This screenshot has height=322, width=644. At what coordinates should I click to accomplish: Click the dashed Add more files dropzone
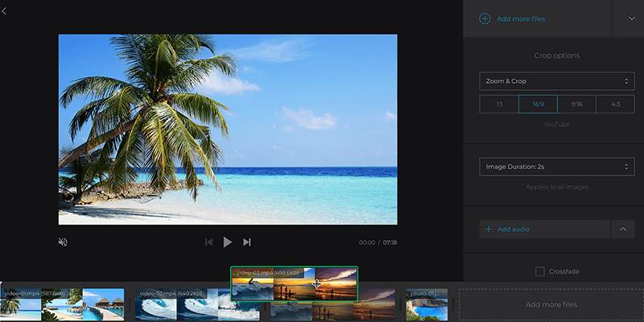point(551,304)
